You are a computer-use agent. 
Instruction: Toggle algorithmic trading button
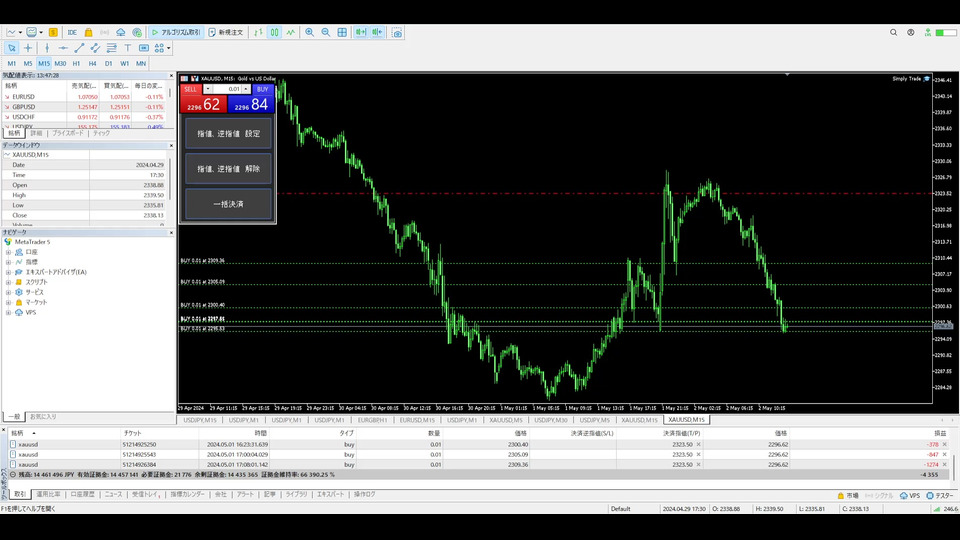coord(176,32)
